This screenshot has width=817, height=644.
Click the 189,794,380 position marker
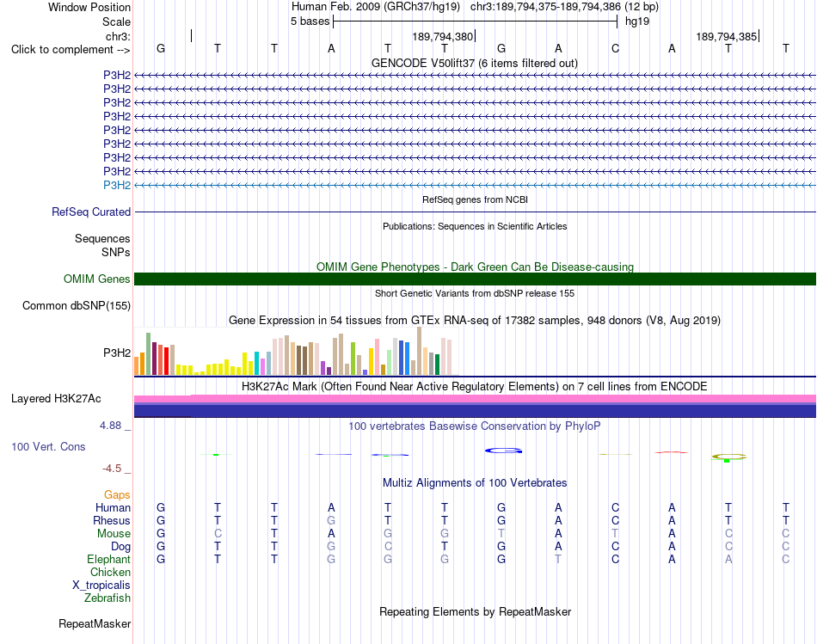pyautogui.click(x=442, y=36)
